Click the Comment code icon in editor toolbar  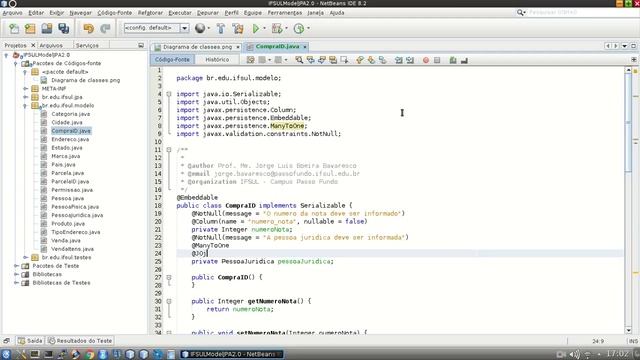coord(453,60)
